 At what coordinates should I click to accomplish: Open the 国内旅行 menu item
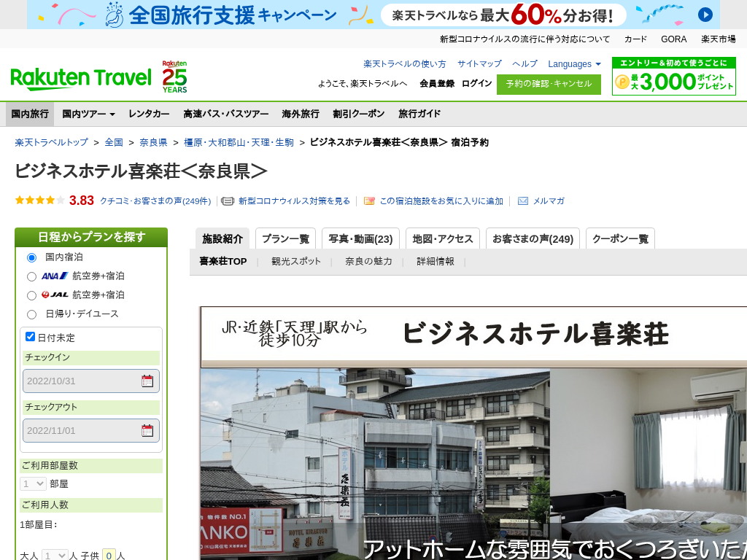point(30,114)
